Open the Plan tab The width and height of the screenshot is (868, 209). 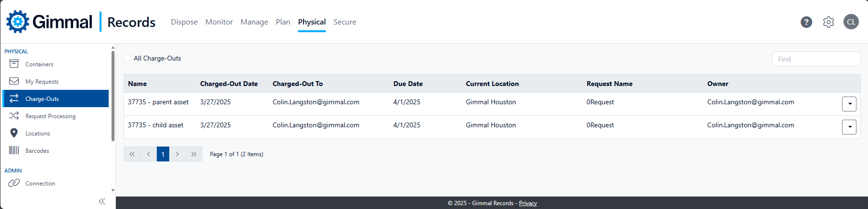pyautogui.click(x=283, y=22)
